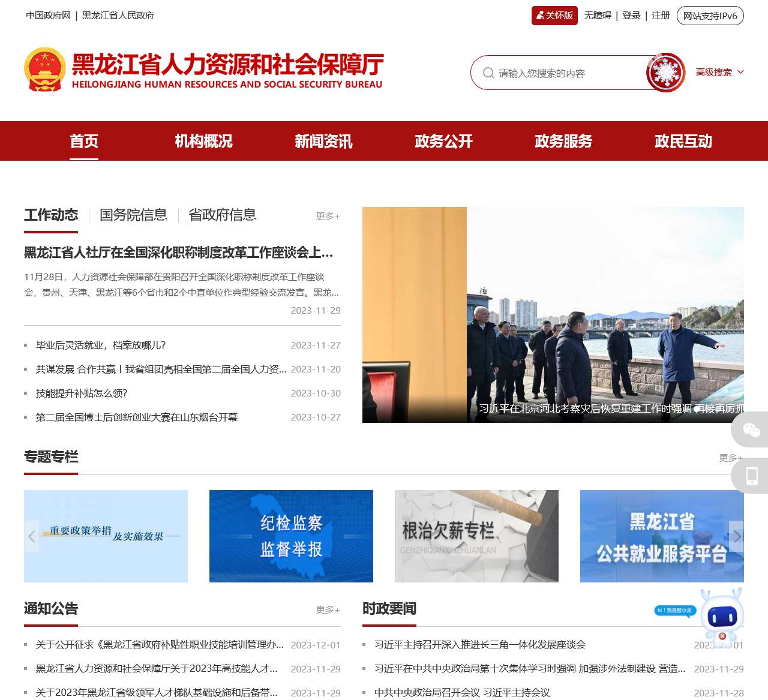Open news 习近平主持召开深入推进长三角一体化发展座谈会
The height and width of the screenshot is (700, 768).
pyautogui.click(x=480, y=645)
